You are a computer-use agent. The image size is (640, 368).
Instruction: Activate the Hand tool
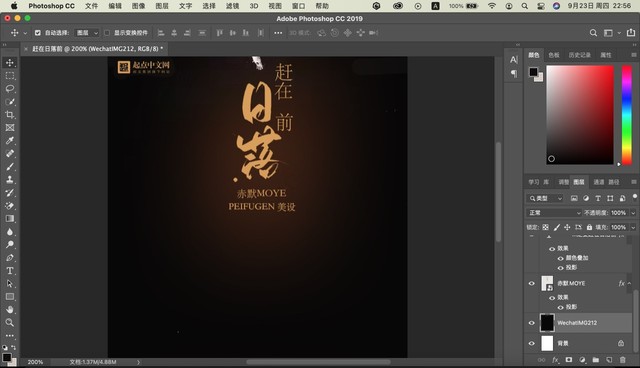(10, 310)
